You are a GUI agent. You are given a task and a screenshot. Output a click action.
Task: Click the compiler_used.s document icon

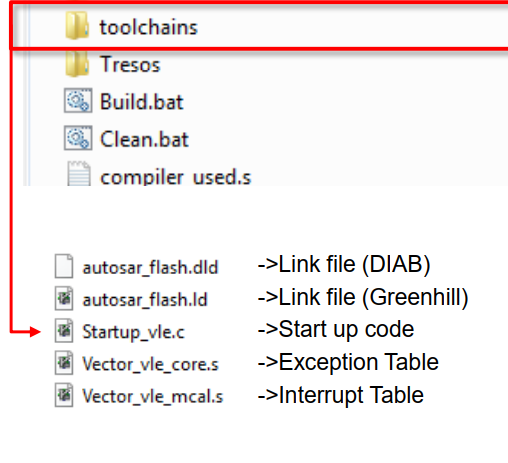click(79, 173)
